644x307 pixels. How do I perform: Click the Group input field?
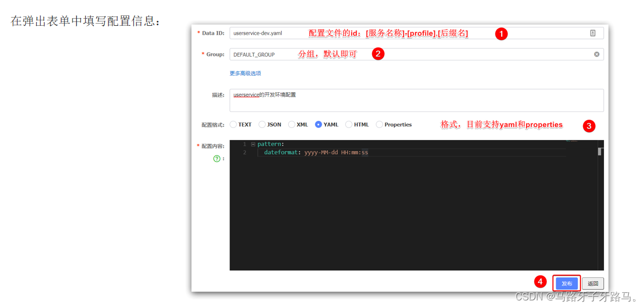[417, 54]
